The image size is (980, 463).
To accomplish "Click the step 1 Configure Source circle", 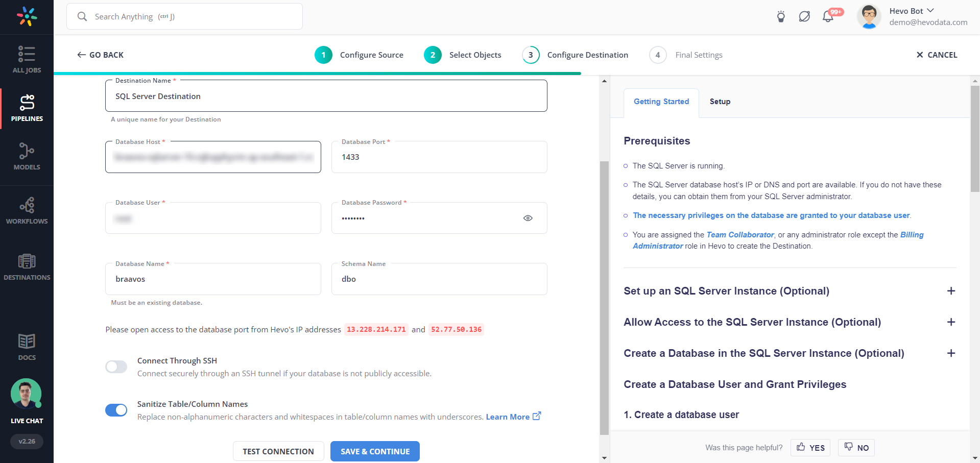I will tap(323, 55).
